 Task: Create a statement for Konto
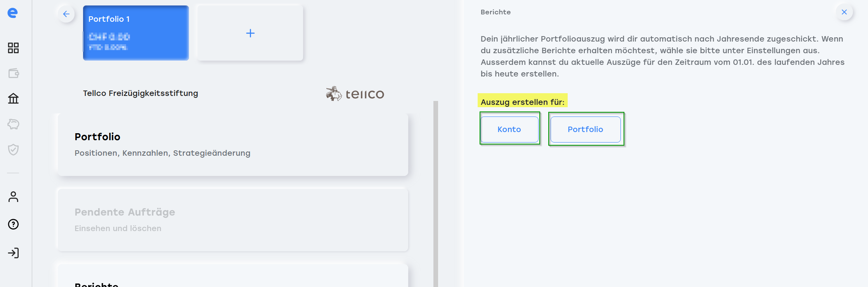pyautogui.click(x=509, y=129)
